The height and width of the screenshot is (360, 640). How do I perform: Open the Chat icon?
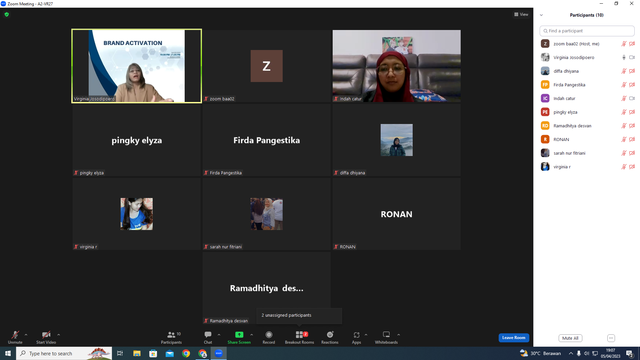click(x=208, y=335)
